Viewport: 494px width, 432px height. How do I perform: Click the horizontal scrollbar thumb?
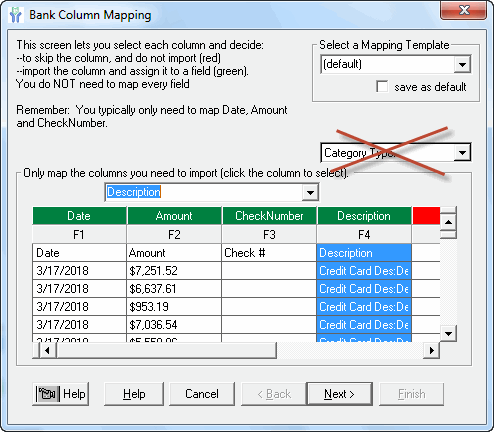(166, 350)
